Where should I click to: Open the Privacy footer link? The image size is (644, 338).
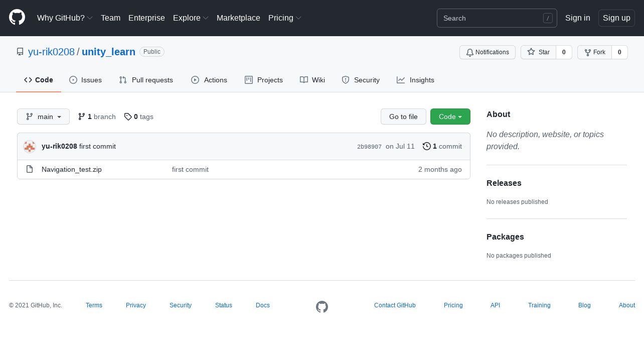[x=136, y=305]
